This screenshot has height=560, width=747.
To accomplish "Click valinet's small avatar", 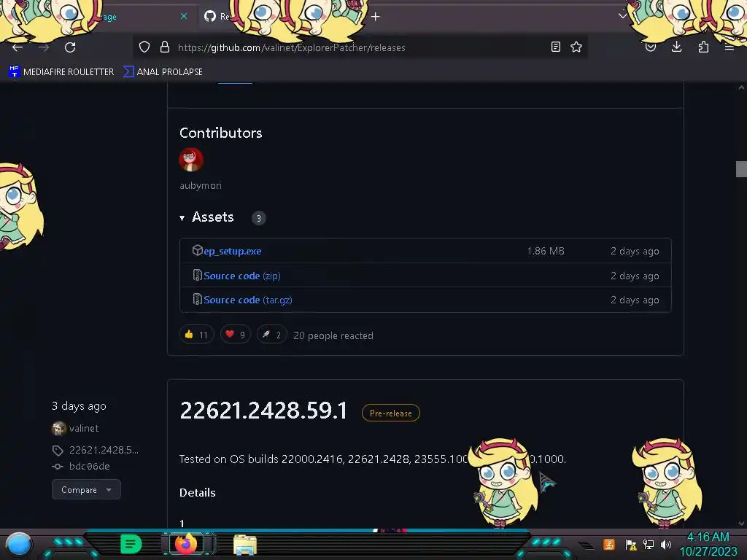I will [58, 429].
